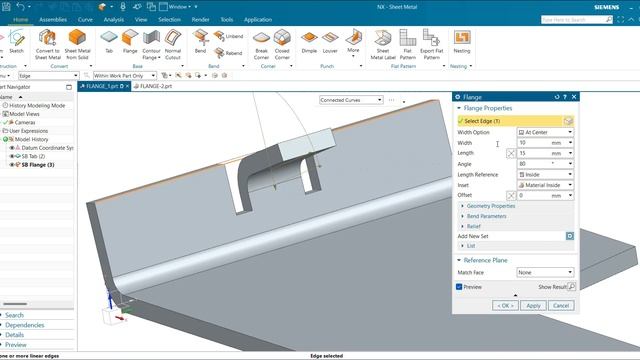Viewport: 640px width, 360px height.
Task: Choose the Tab base feature tool
Action: coord(109,41)
